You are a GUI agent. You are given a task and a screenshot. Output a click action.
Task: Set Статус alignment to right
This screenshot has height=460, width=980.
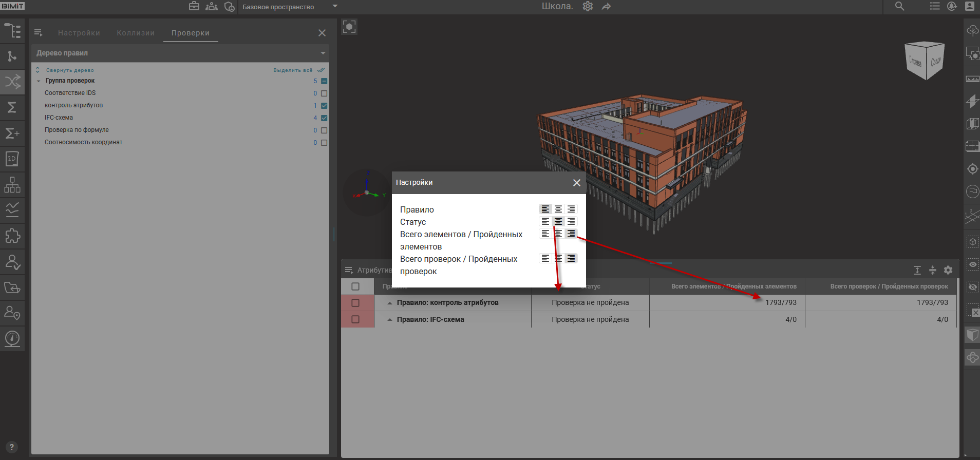(571, 221)
